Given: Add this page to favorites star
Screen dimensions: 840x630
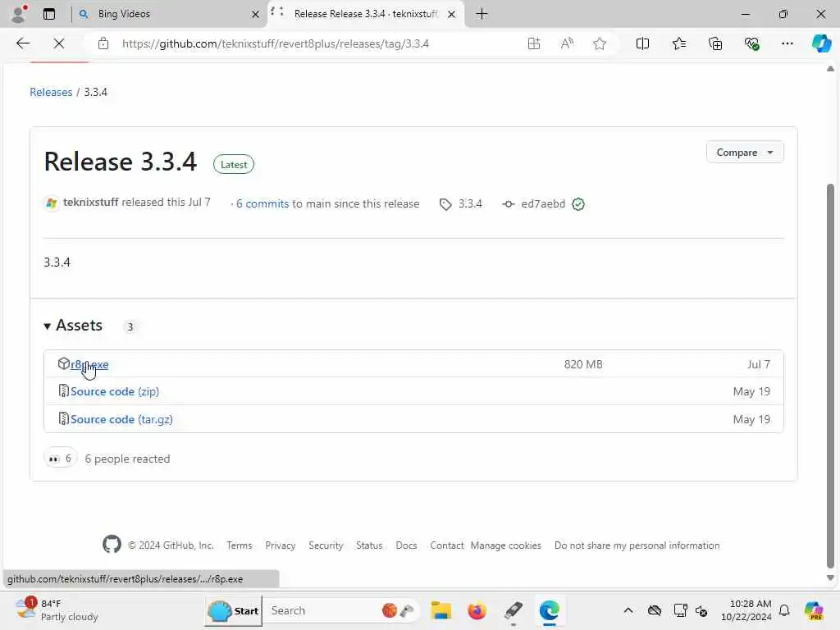Looking at the screenshot, I should pos(600,43).
